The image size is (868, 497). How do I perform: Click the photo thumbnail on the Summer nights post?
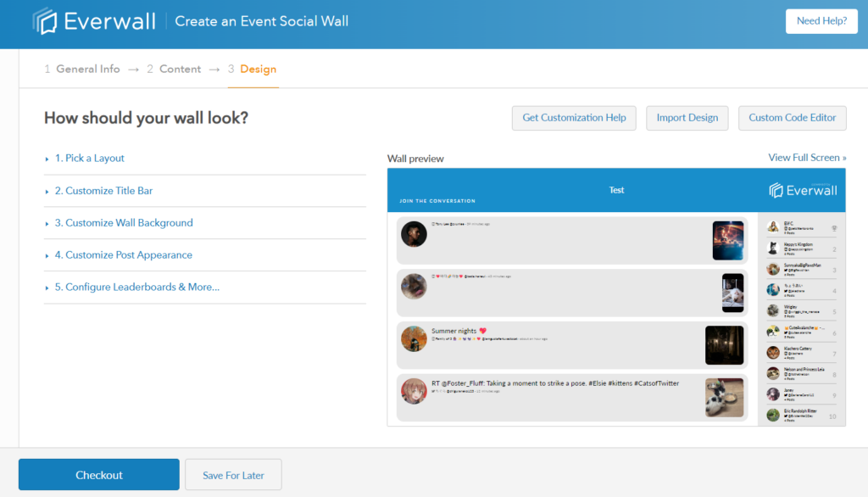coord(725,345)
